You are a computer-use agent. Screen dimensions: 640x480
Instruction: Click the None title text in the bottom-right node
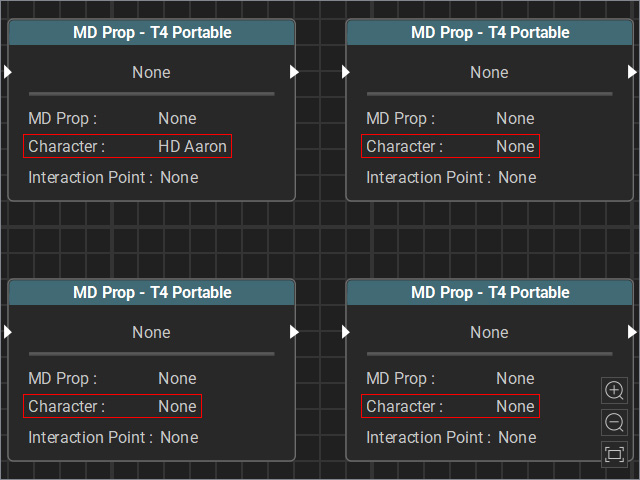coord(489,332)
